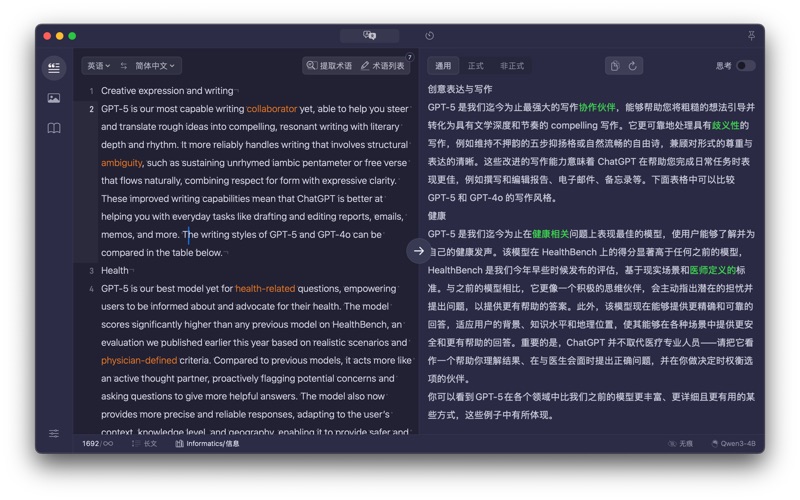Click the highlighted term 'collaborator' in source text
This screenshot has width=800, height=500.
pyautogui.click(x=272, y=108)
